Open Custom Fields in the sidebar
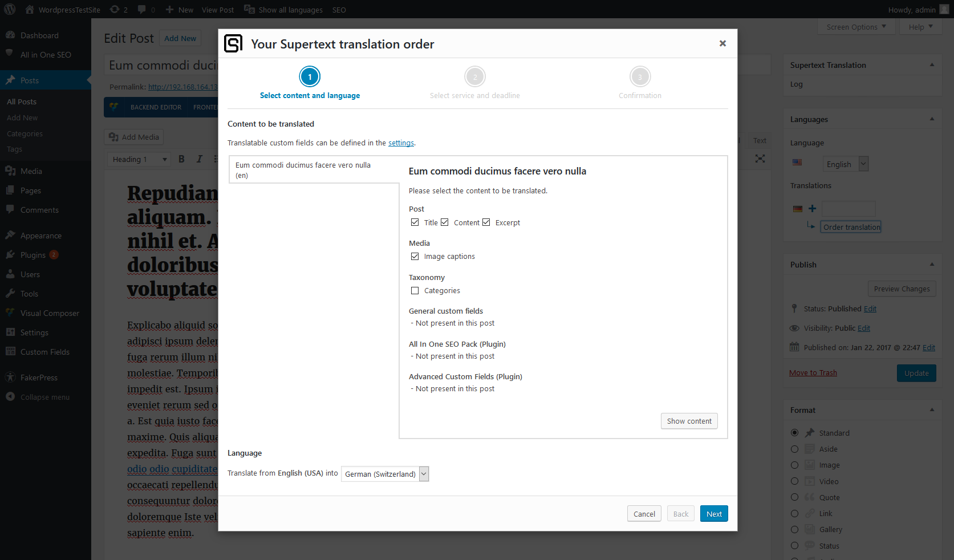 click(x=46, y=352)
